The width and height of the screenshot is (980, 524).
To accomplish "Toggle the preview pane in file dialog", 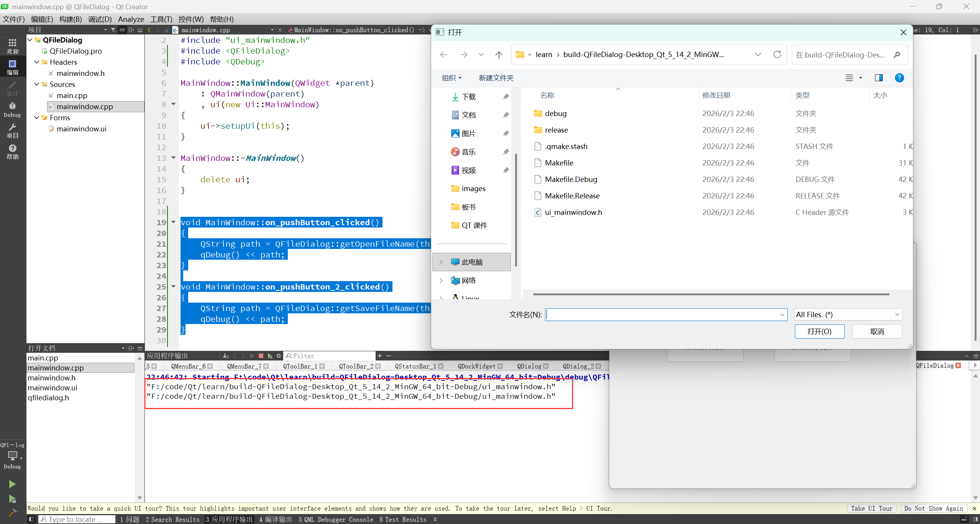I will tap(878, 78).
